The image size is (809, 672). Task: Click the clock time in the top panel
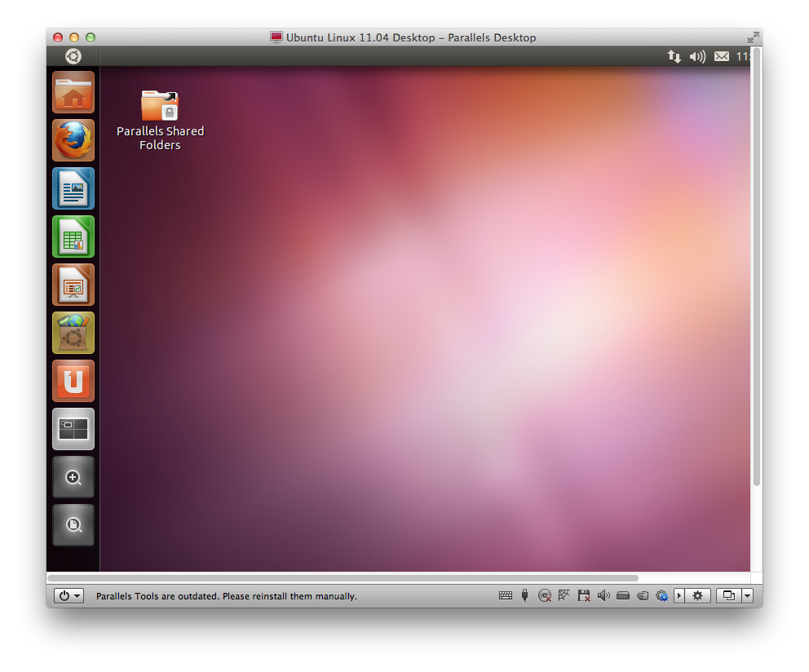[743, 56]
